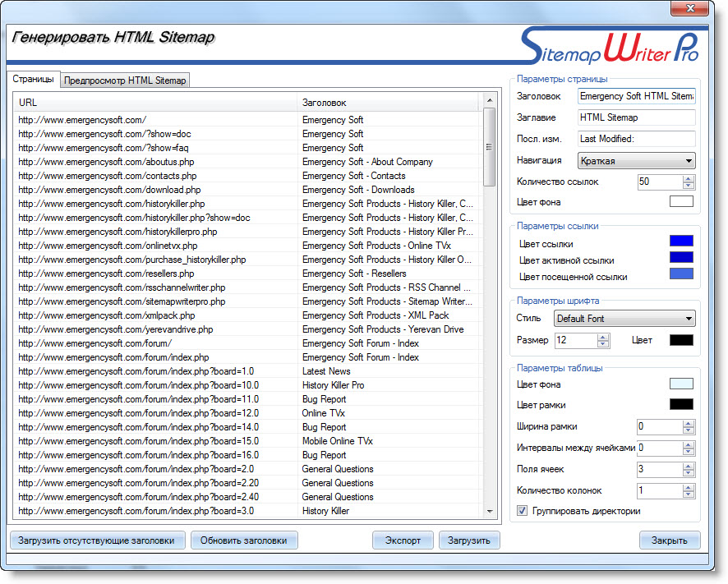Viewport: 728px width, 584px height.
Task: Click the Заглавие field with HTML Sitemap
Action: pyautogui.click(x=637, y=117)
